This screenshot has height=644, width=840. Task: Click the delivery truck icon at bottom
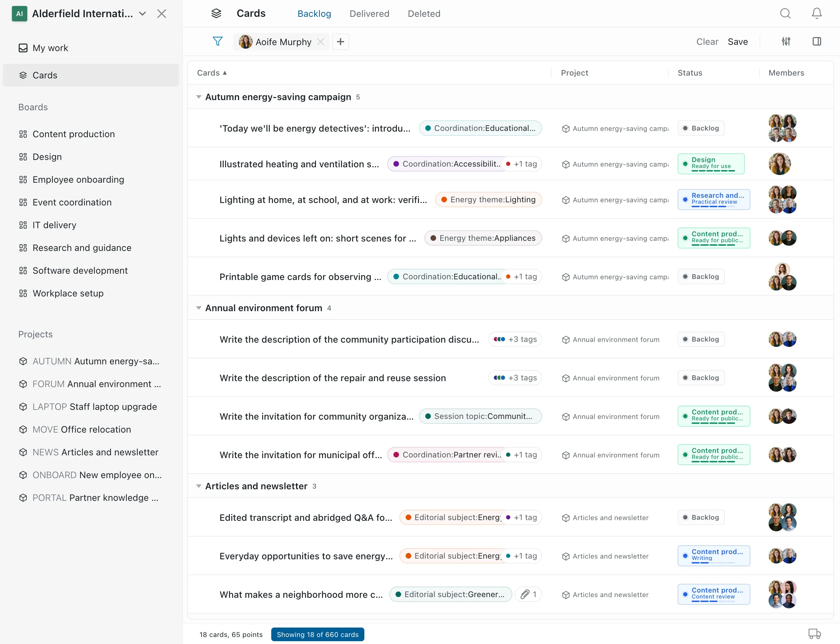[814, 633]
